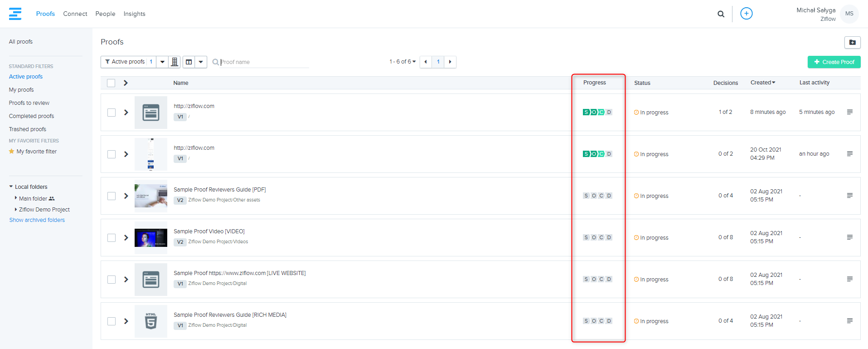Click the building icon next to filter
This screenshot has width=868, height=349.
coord(175,62)
